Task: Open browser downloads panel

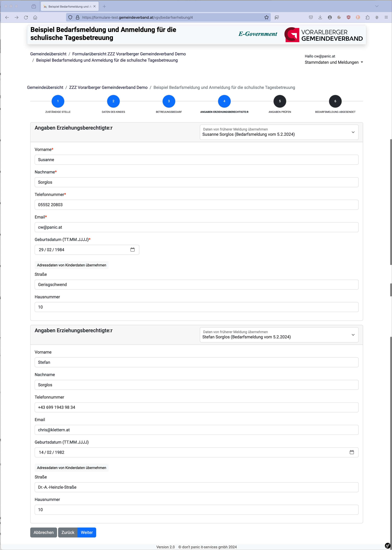Action: [320, 17]
